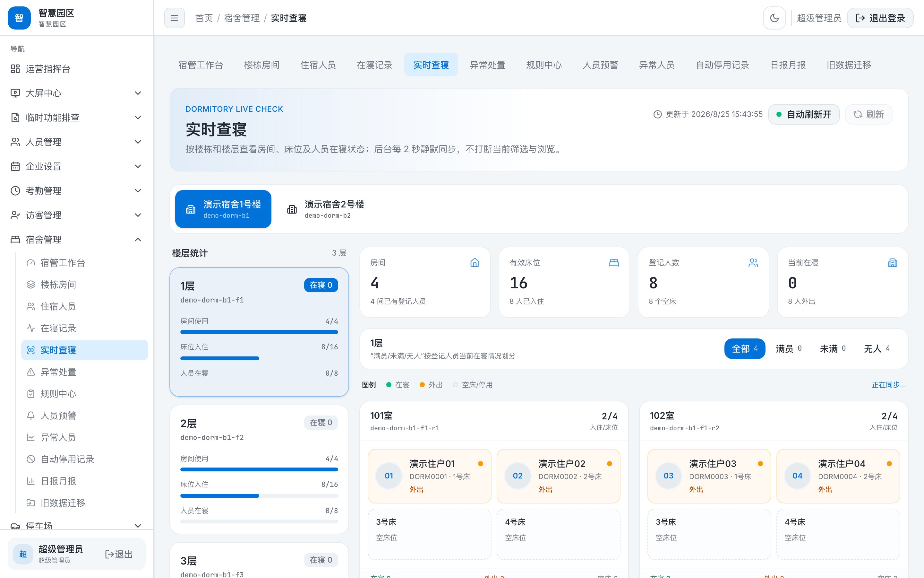This screenshot has height=578, width=924.
Task: Click the 考勤管理 clock icon
Action: (x=15, y=191)
